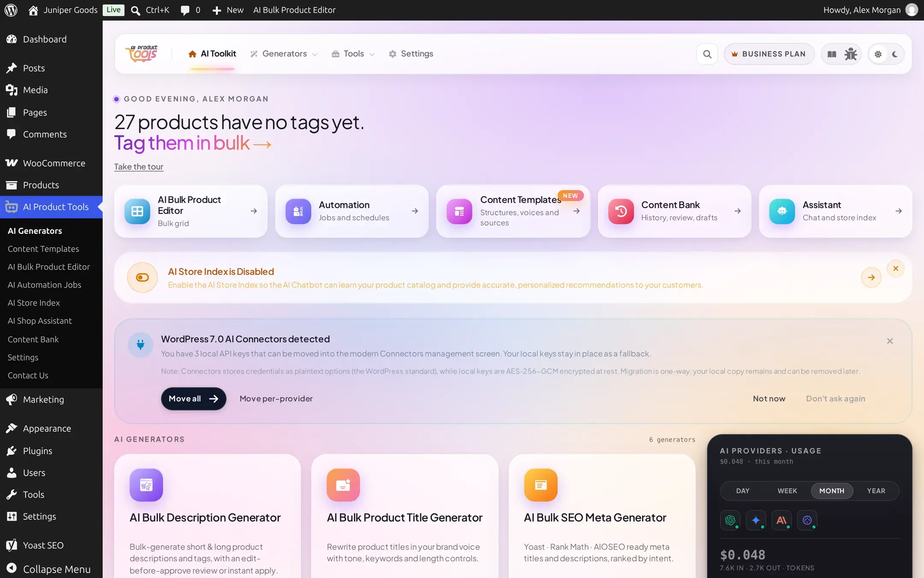Select the MONTH usage period
Image resolution: width=924 pixels, height=578 pixels.
click(832, 491)
